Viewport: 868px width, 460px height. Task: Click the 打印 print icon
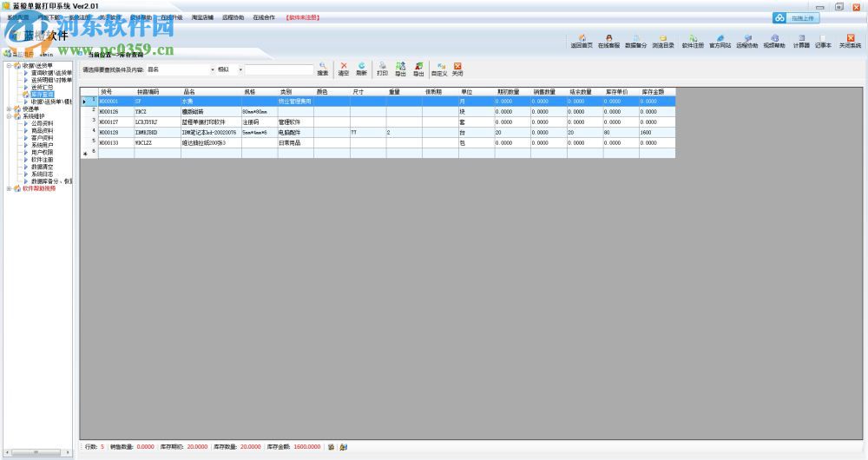pyautogui.click(x=382, y=69)
